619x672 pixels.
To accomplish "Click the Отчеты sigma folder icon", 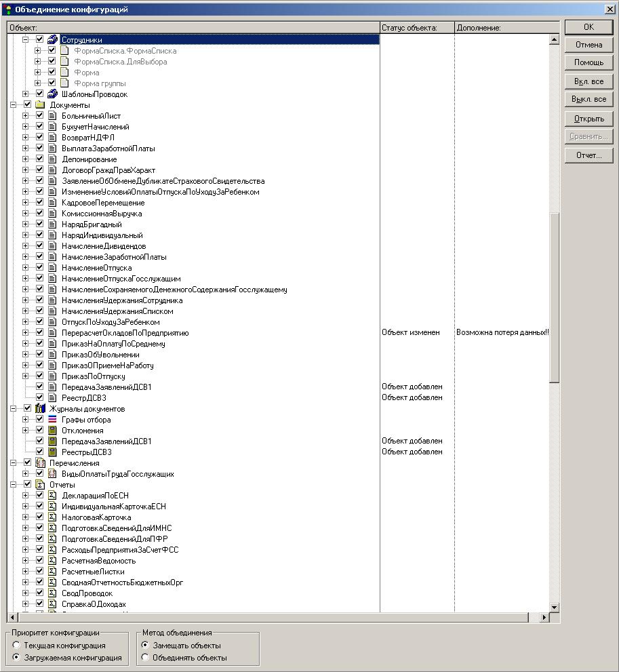I will (40, 485).
